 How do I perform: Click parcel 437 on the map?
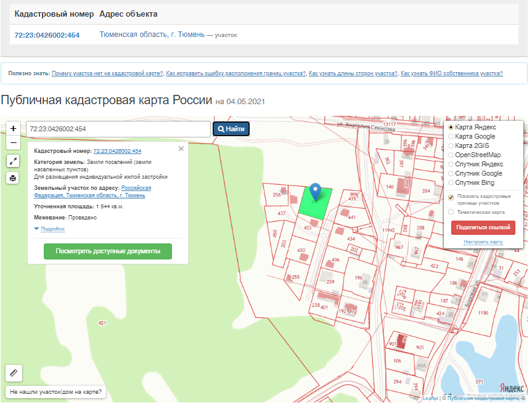[x=281, y=213]
